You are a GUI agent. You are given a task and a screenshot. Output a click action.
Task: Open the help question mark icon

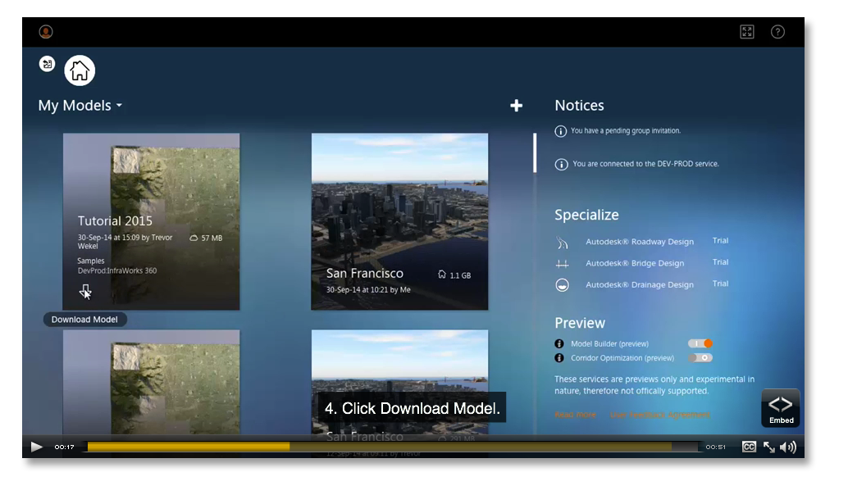pos(777,32)
